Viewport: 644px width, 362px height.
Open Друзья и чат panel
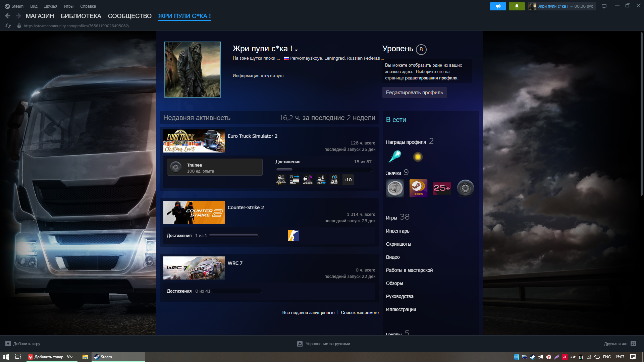620,344
